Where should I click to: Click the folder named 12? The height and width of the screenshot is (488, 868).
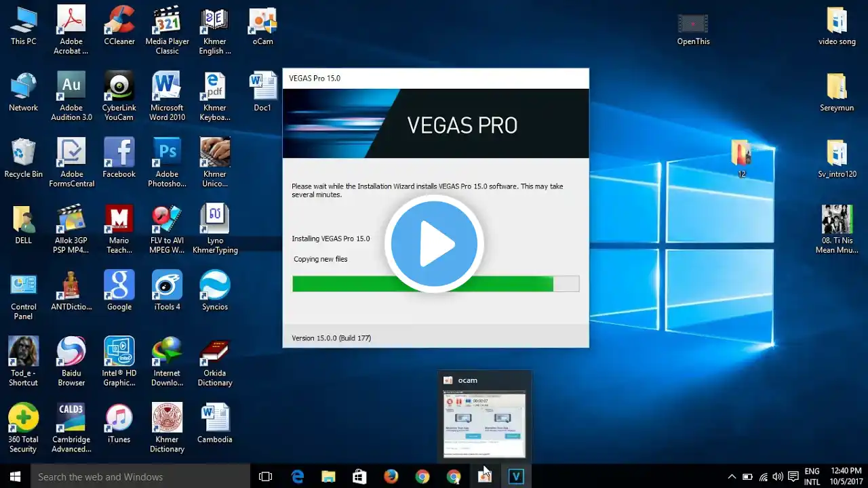(741, 159)
